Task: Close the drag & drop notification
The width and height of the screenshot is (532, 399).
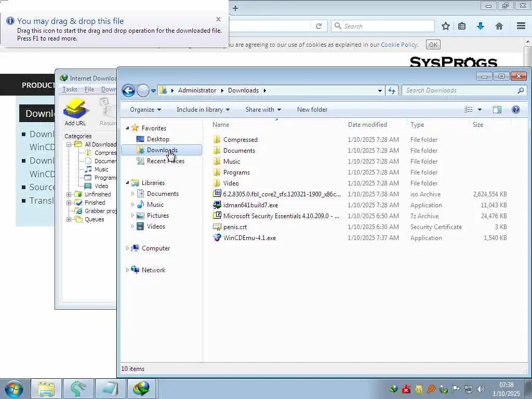Action: [x=219, y=19]
